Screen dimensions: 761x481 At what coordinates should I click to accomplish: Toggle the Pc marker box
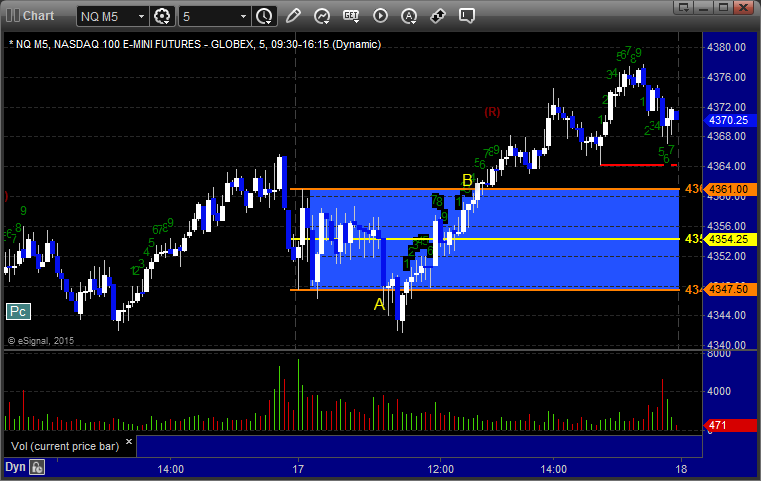click(18, 311)
